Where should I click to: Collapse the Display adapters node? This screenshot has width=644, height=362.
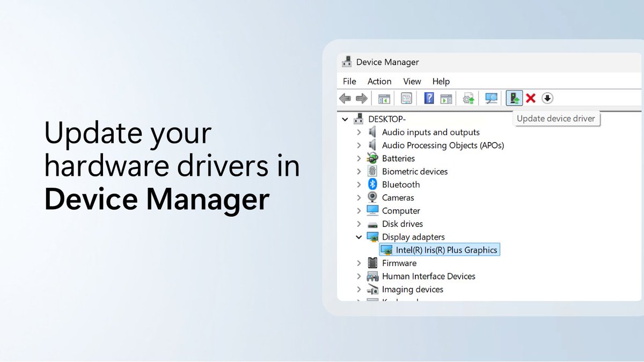coord(359,237)
